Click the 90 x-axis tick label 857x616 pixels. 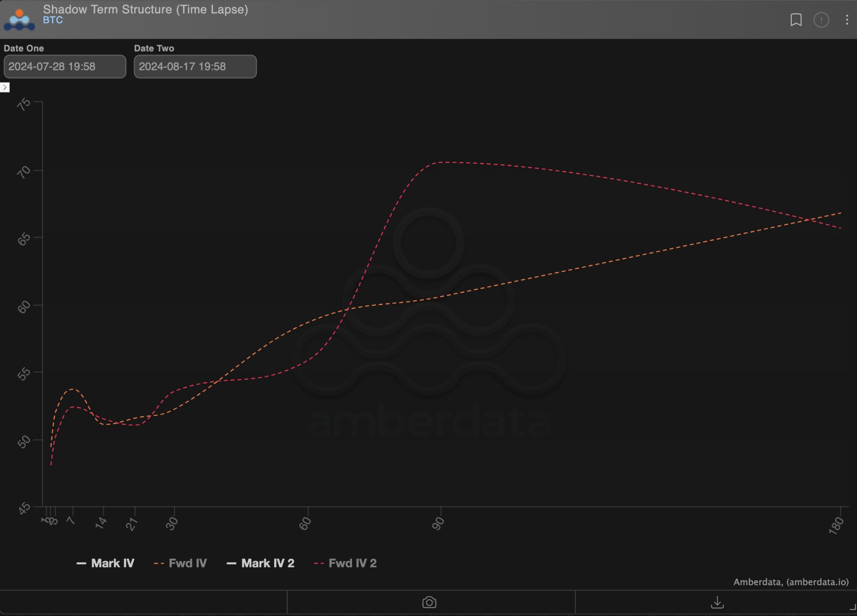[x=438, y=524]
